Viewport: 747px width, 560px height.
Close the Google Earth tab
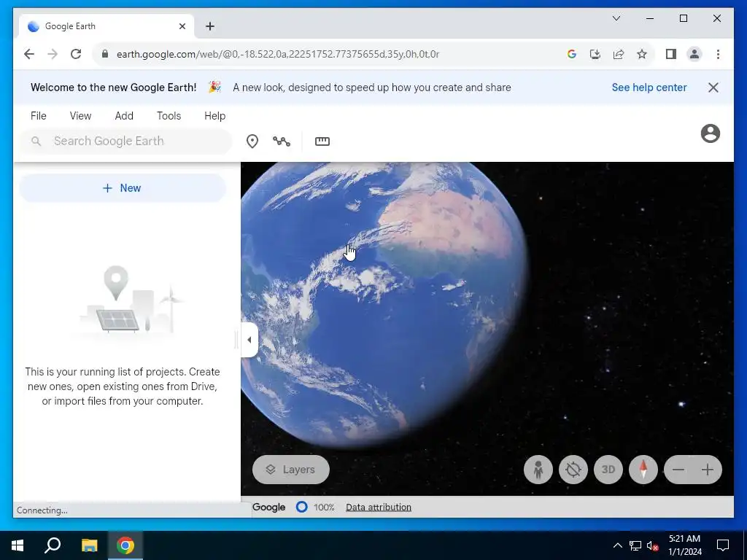pos(182,26)
